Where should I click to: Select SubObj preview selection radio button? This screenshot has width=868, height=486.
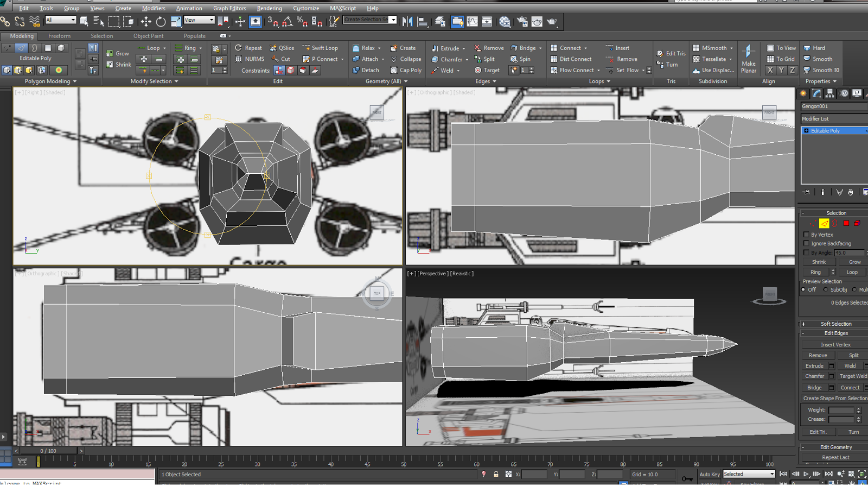click(x=826, y=289)
